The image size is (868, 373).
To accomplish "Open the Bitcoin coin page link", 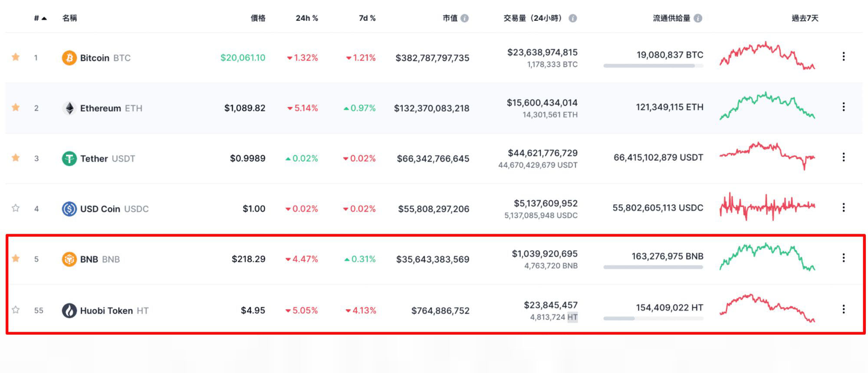I will tap(105, 58).
